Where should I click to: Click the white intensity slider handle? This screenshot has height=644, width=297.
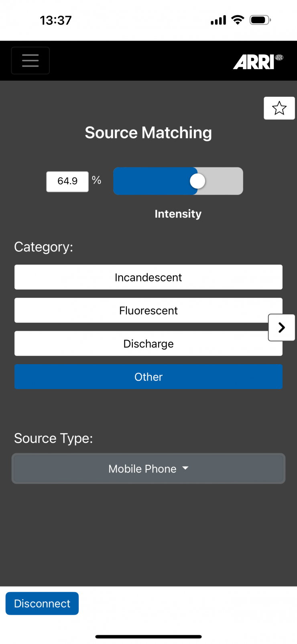pos(197,181)
